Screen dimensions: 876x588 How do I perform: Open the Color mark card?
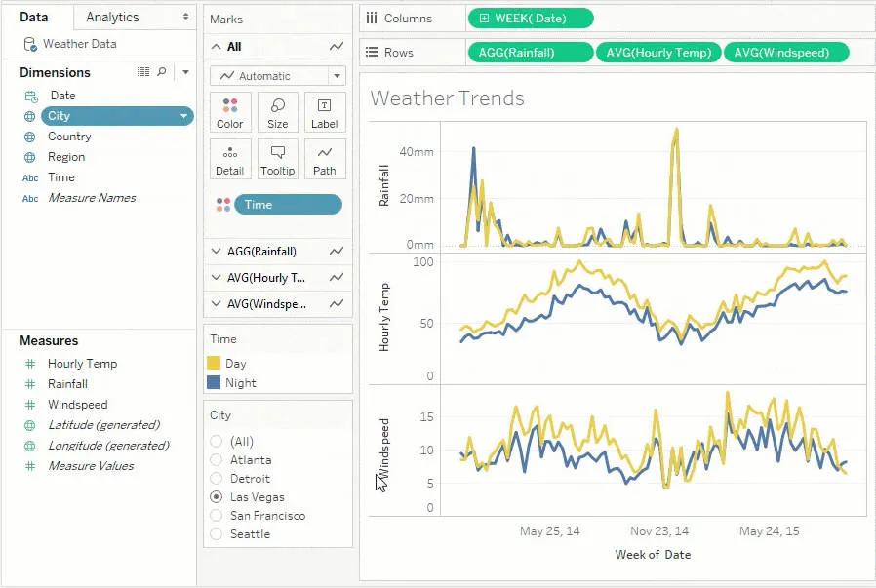230,113
